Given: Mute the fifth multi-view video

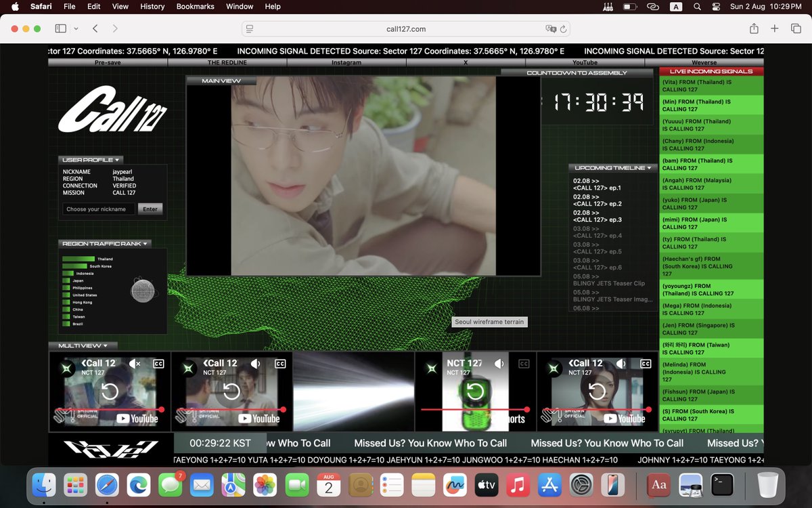Looking at the screenshot, I should point(621,364).
